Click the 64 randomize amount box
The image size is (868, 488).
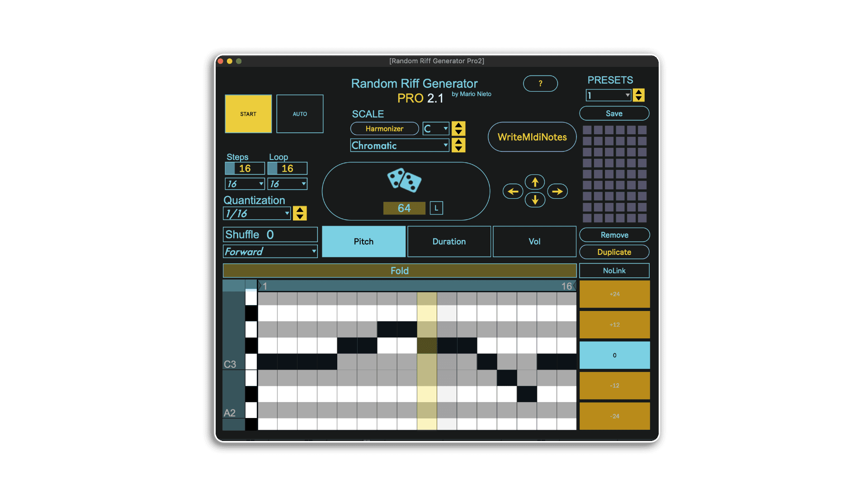click(x=404, y=208)
